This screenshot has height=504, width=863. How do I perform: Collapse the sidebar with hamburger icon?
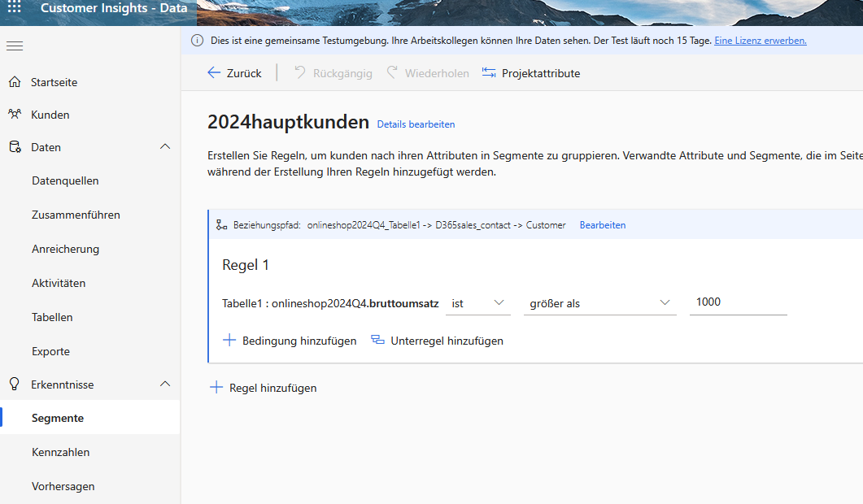14,45
